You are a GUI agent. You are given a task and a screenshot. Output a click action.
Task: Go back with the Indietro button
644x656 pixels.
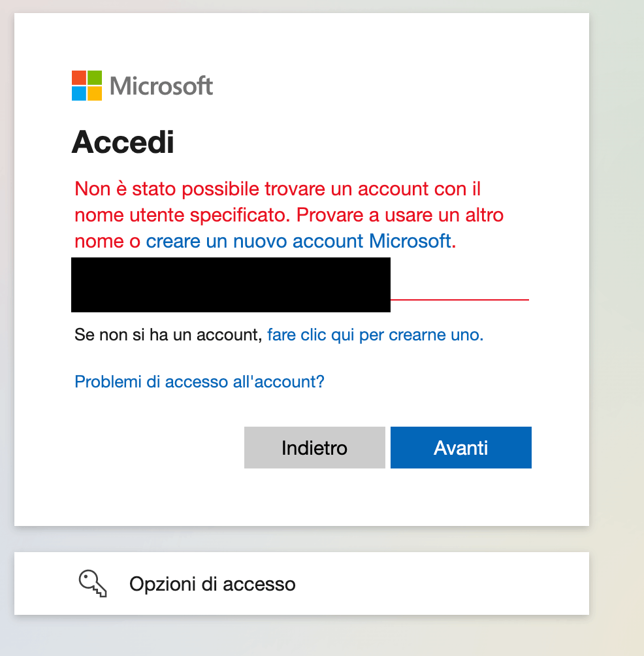point(314,448)
